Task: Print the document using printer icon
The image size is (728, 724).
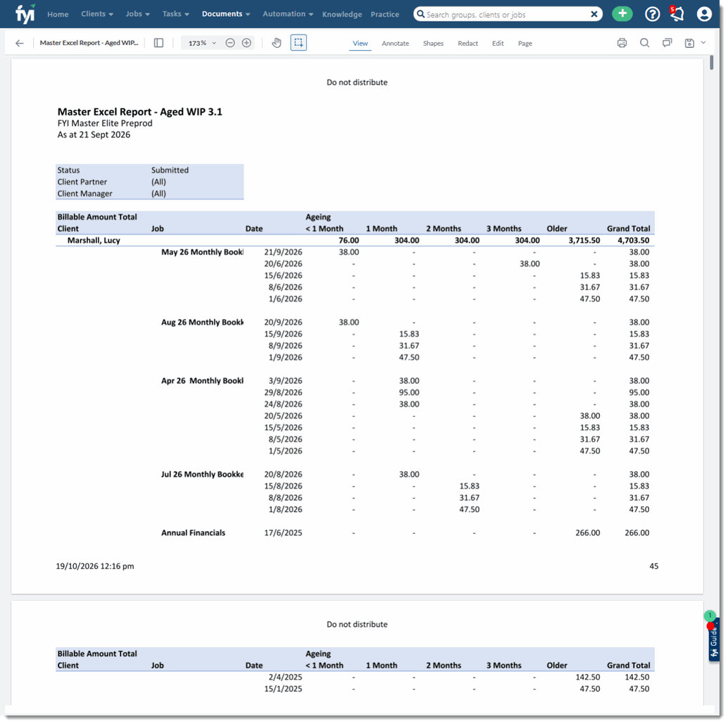Action: point(622,43)
